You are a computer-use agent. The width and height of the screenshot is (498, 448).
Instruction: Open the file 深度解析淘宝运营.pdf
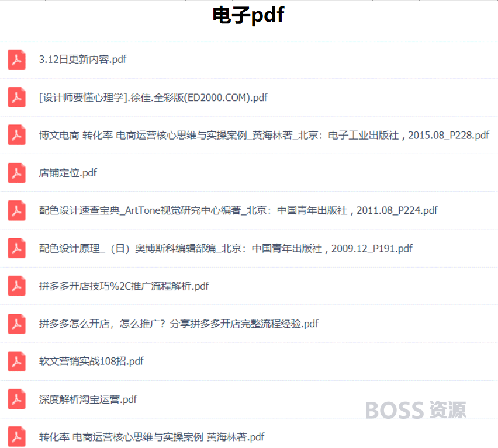click(x=88, y=399)
